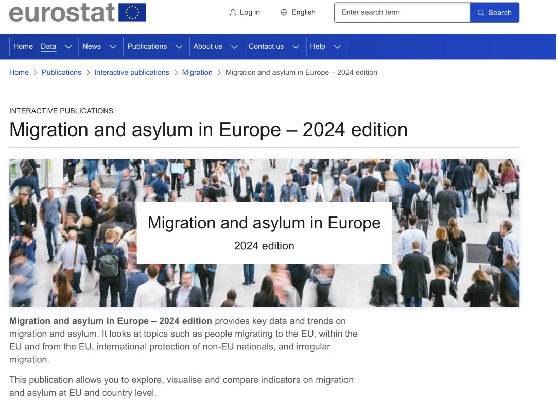
Task: Click the magnifier icon in Search button
Action: tap(481, 13)
